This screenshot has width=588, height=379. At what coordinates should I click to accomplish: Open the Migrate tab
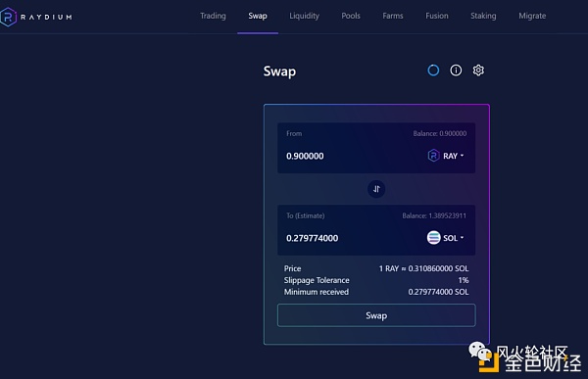pyautogui.click(x=532, y=16)
